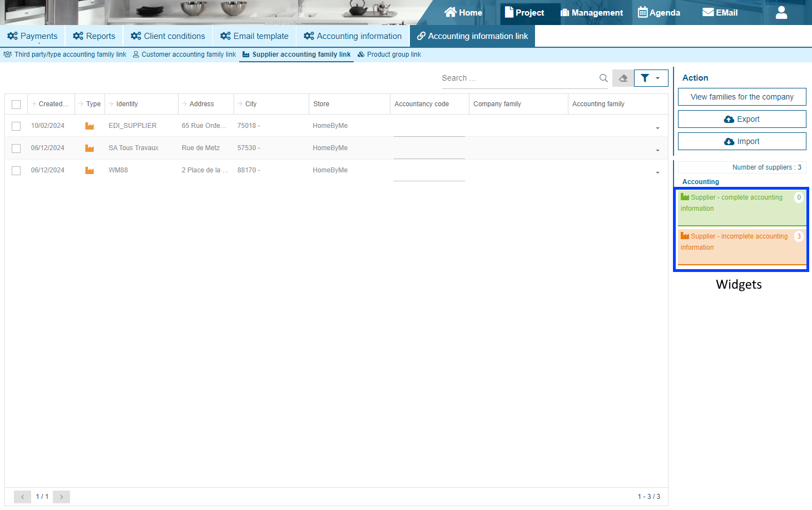
Task: Check the EDI_SUPPLIER row checkbox
Action: pos(16,126)
